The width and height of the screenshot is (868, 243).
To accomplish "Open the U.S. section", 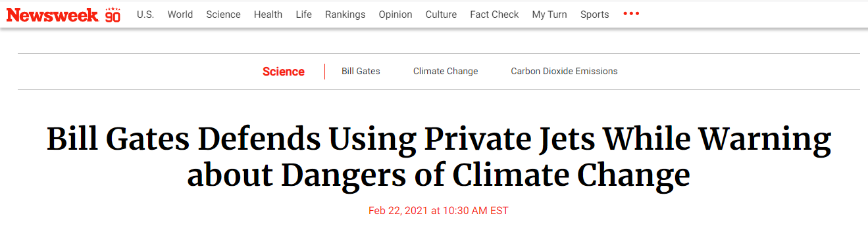I will coord(145,14).
